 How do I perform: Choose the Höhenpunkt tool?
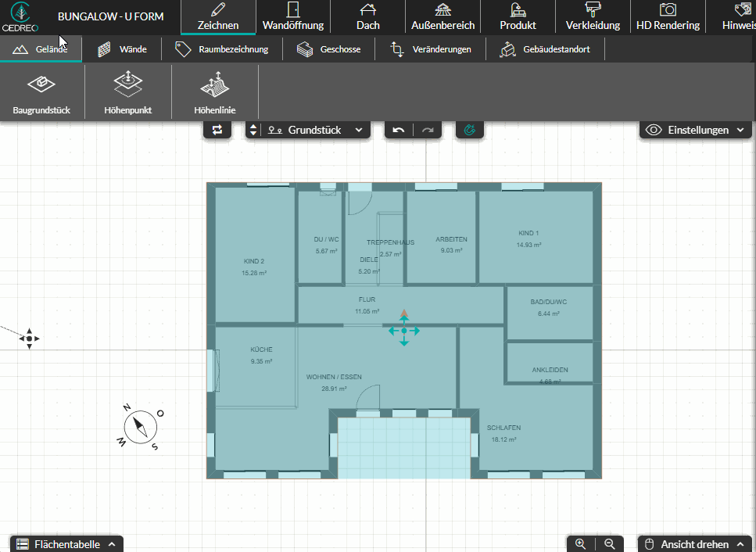[127, 92]
